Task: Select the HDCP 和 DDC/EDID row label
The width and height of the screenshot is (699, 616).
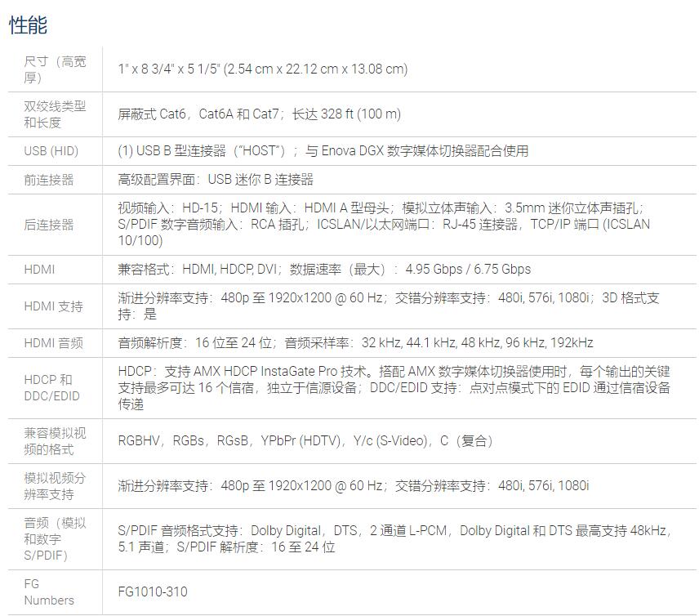Action: (51, 387)
